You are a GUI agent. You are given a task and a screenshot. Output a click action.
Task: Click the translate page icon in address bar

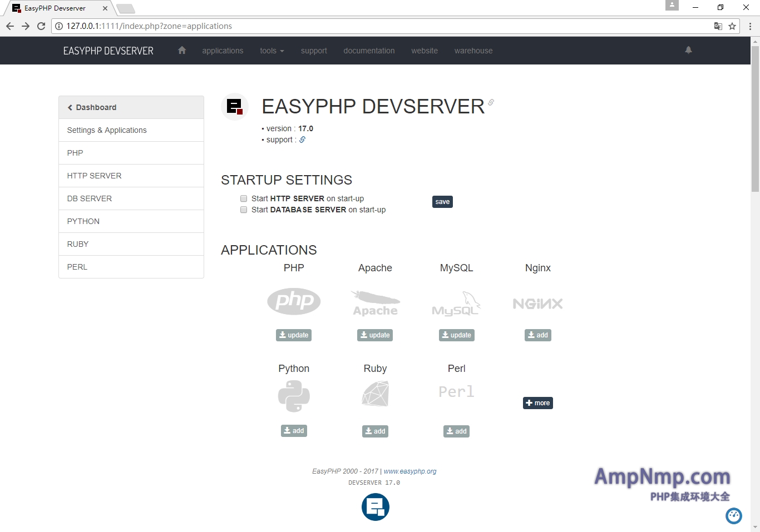718,26
